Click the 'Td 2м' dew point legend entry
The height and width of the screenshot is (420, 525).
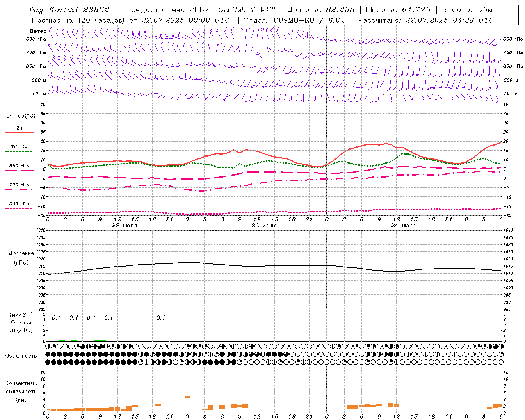pyautogui.click(x=19, y=147)
